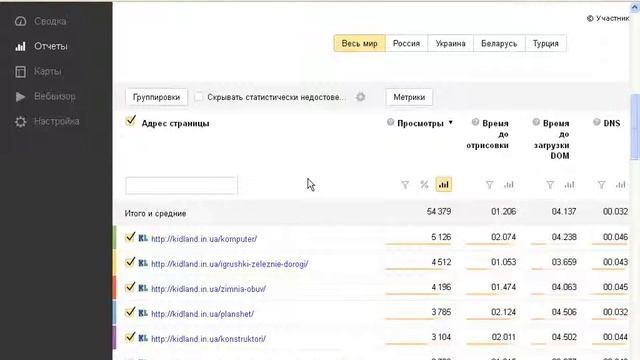Screen dimensions: 640x360
Task: Uncheck the igrushki-zeleznie-dorogi row checkbox
Action: pyautogui.click(x=130, y=262)
